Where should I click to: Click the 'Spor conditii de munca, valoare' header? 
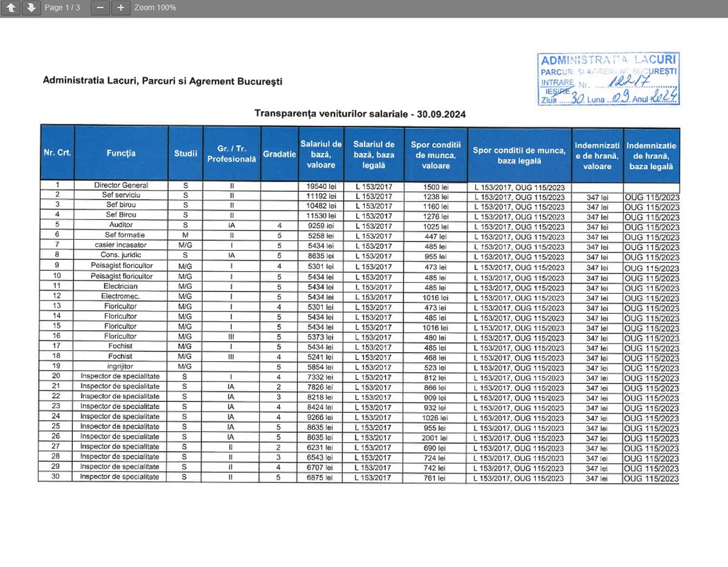(436, 154)
